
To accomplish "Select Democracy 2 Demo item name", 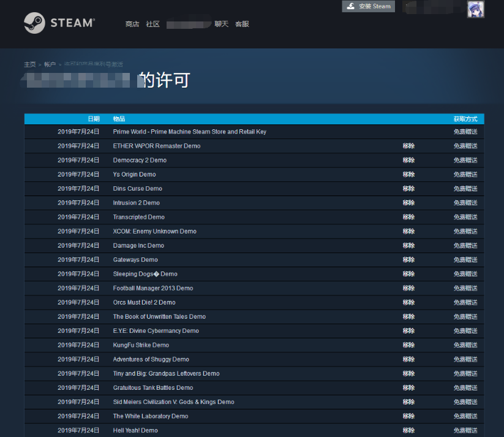I will point(140,160).
